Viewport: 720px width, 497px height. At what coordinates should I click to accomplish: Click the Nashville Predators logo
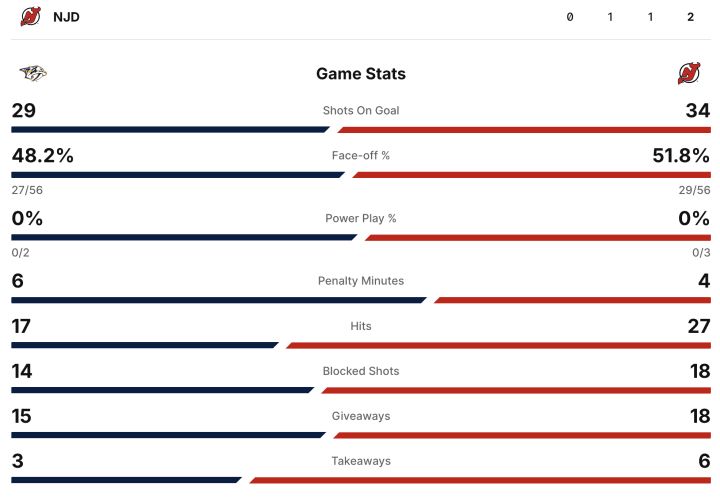(x=33, y=73)
